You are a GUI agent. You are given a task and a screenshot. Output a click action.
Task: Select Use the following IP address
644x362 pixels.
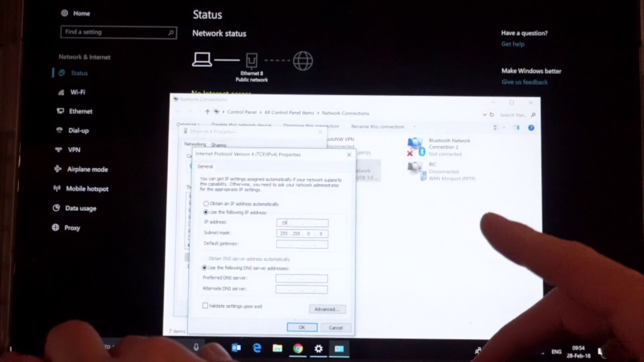[234, 212]
